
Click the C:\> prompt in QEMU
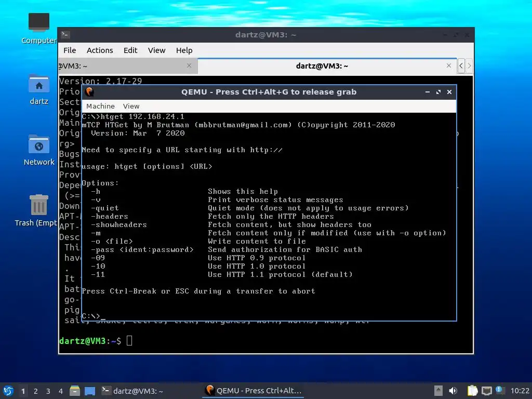point(91,316)
